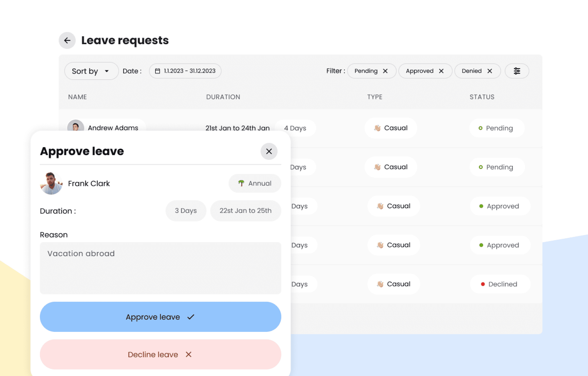Remove the Pending filter chip
This screenshot has height=376, width=588.
tap(385, 71)
